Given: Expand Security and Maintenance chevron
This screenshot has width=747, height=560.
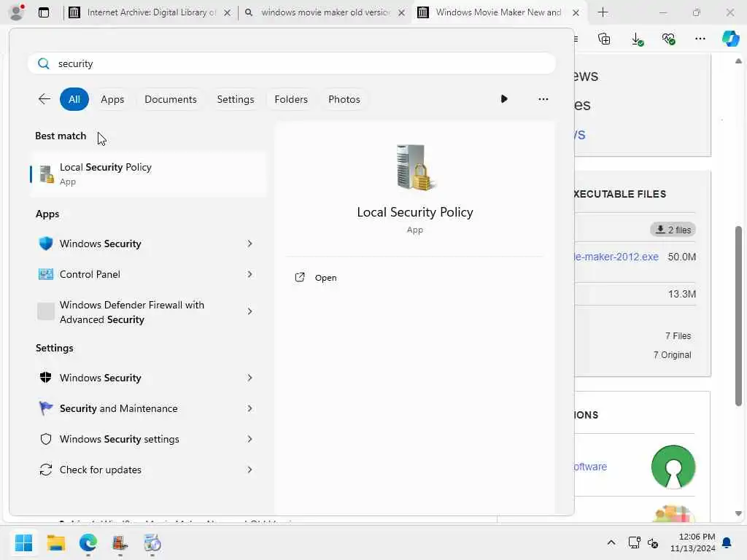Looking at the screenshot, I should tap(249, 408).
